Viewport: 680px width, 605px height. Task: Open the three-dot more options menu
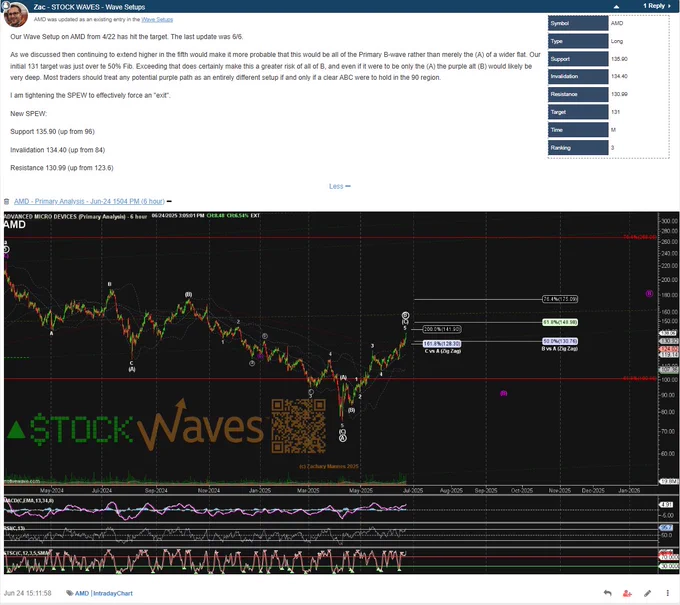(x=667, y=593)
